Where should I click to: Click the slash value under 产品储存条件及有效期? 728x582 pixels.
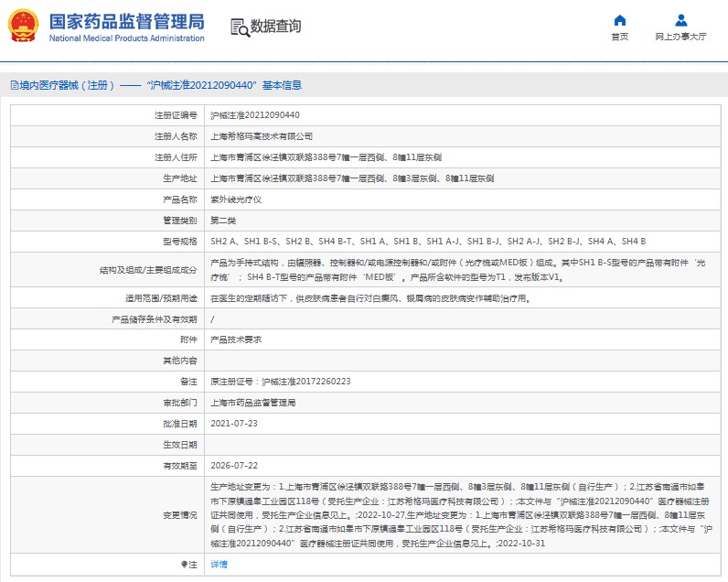point(212,319)
